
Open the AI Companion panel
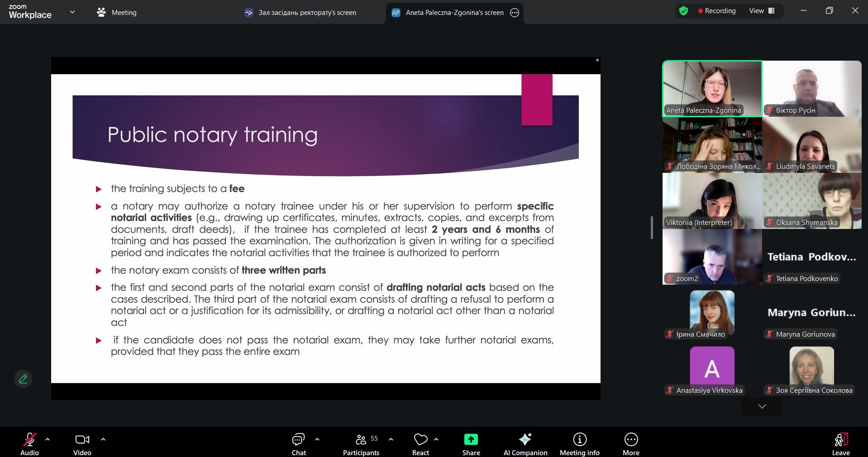[x=525, y=443]
